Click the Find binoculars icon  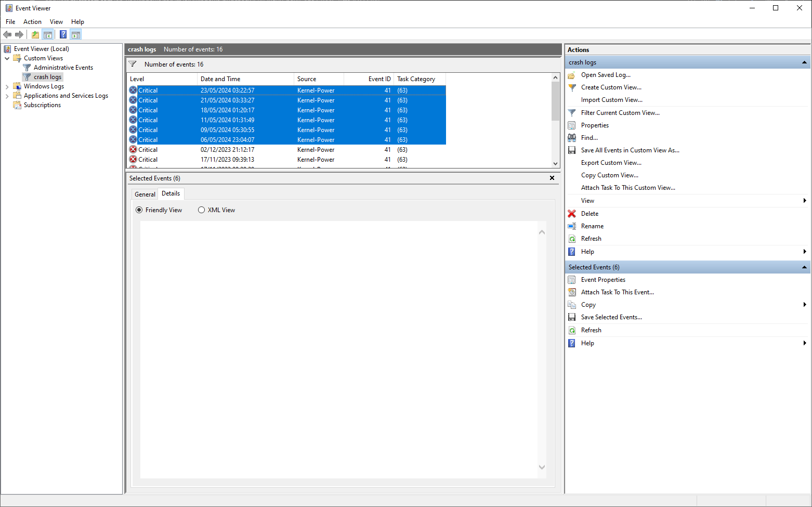click(572, 138)
